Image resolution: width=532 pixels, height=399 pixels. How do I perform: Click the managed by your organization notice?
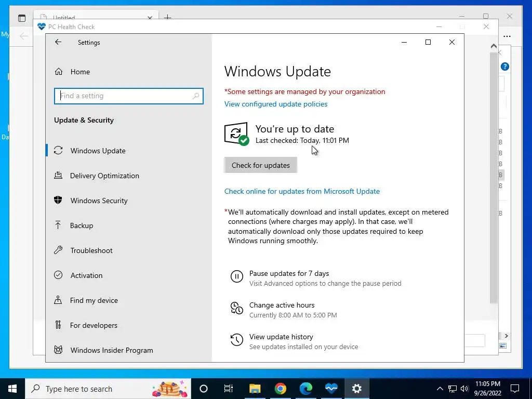point(304,91)
